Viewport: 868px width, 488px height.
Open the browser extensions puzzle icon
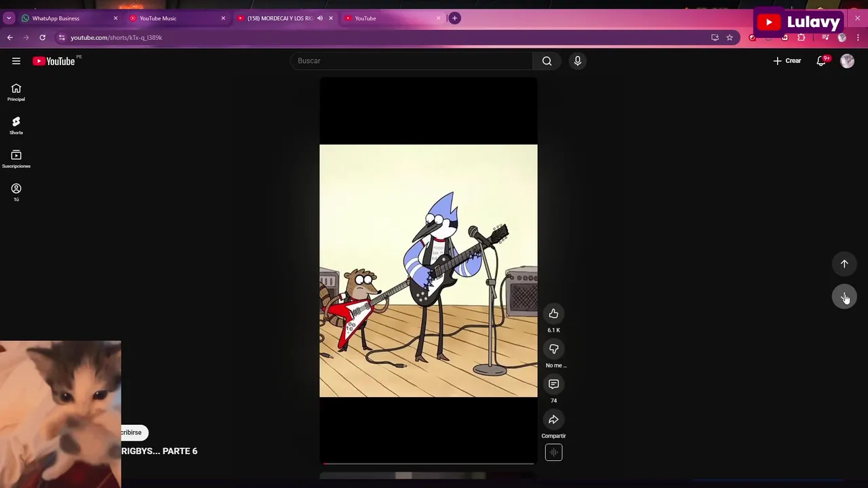tap(802, 37)
